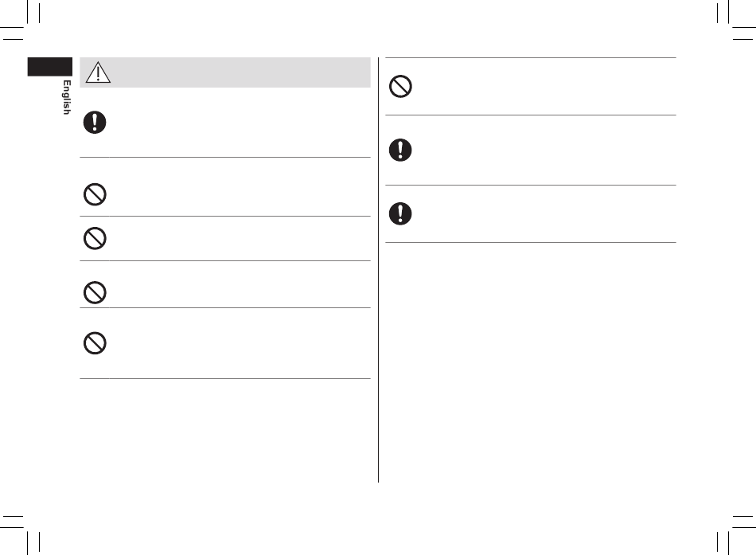Screen dimensions: 756x555
Task: Click the vertical divider between the two columns
Action: [x=379, y=270]
